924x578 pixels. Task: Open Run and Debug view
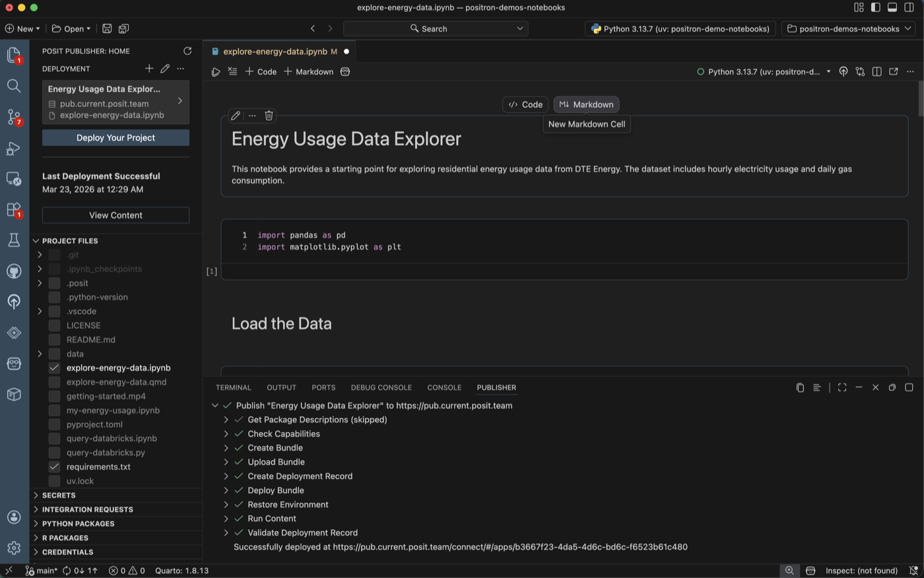pyautogui.click(x=14, y=149)
